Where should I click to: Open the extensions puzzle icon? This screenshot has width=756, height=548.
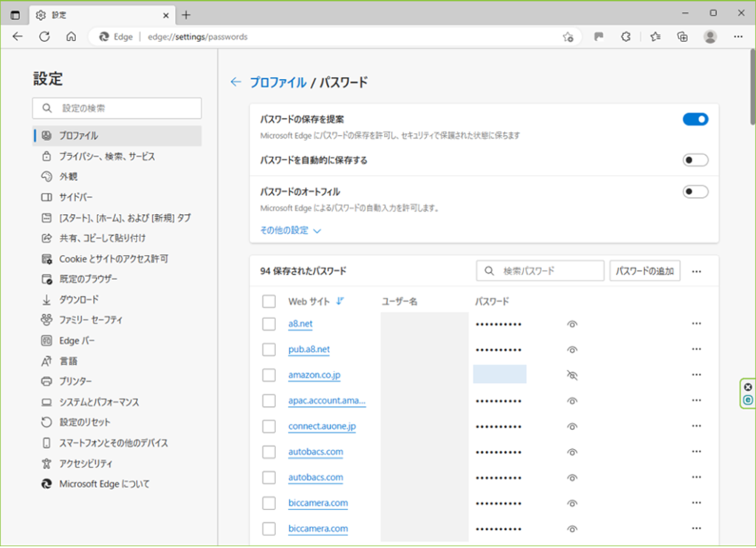(626, 37)
